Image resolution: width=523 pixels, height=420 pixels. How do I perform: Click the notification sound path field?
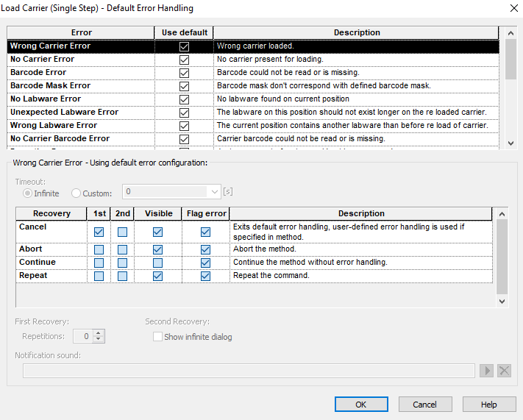pos(249,371)
